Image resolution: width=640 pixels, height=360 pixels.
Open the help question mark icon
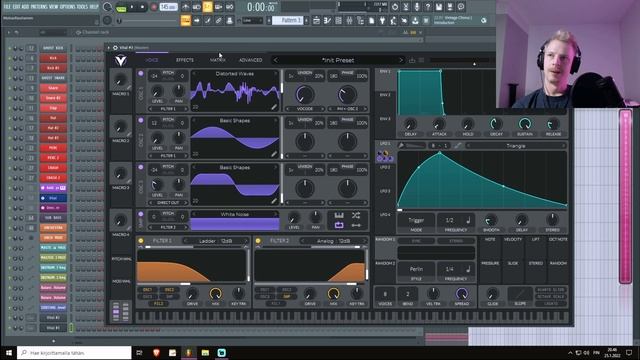click(x=427, y=7)
